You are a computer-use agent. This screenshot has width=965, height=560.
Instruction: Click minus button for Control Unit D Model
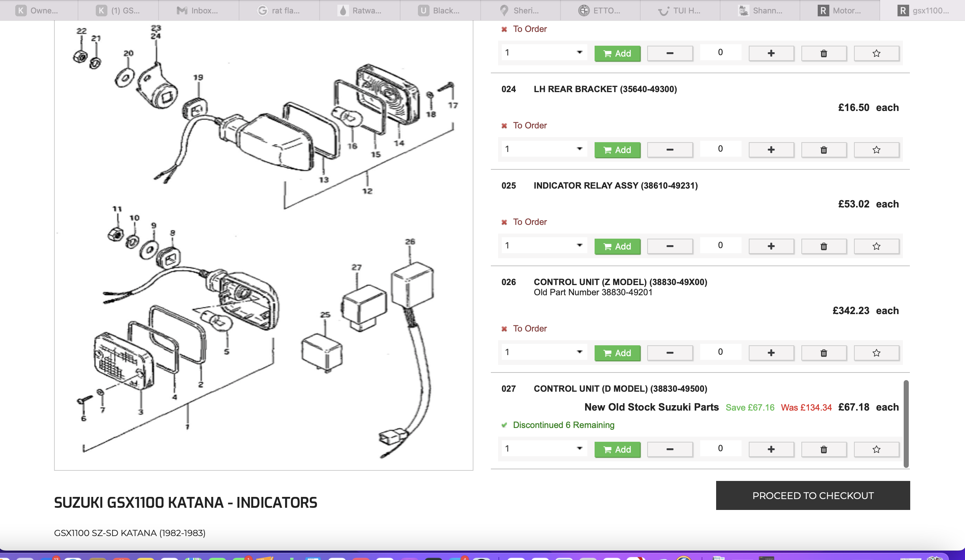pyautogui.click(x=670, y=449)
